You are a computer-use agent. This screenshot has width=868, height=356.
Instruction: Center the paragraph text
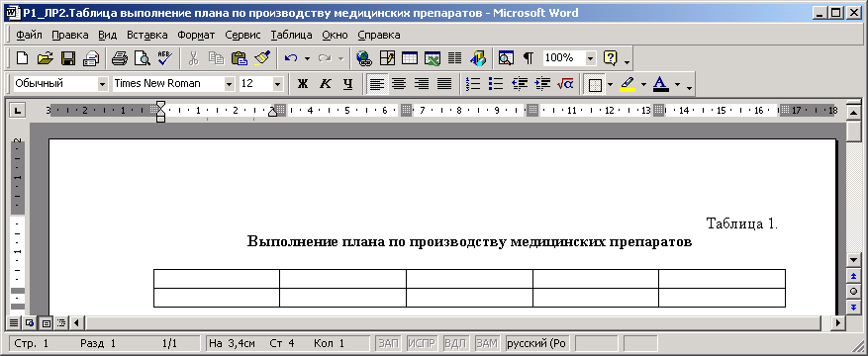(x=399, y=83)
